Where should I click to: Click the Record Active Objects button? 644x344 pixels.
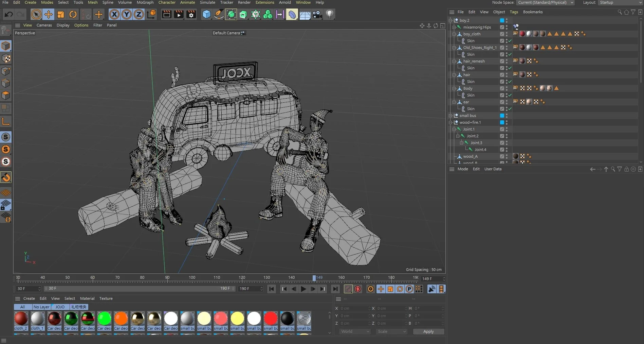(348, 289)
